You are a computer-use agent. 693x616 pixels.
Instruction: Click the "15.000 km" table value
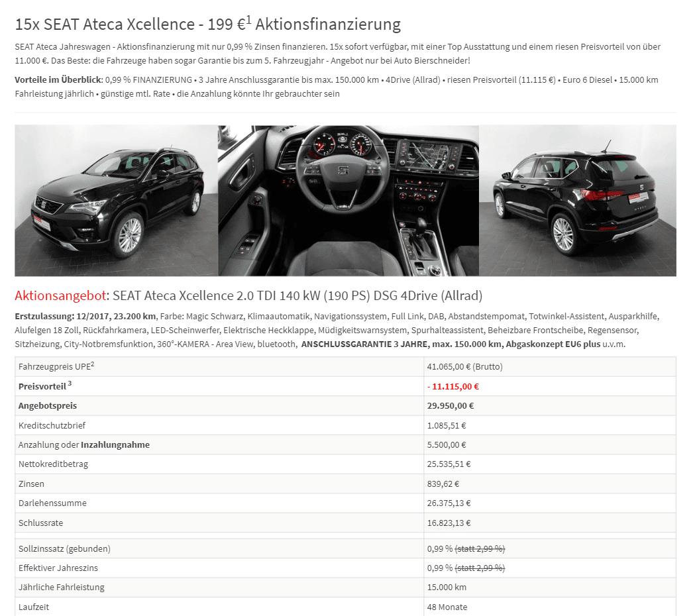447,588
